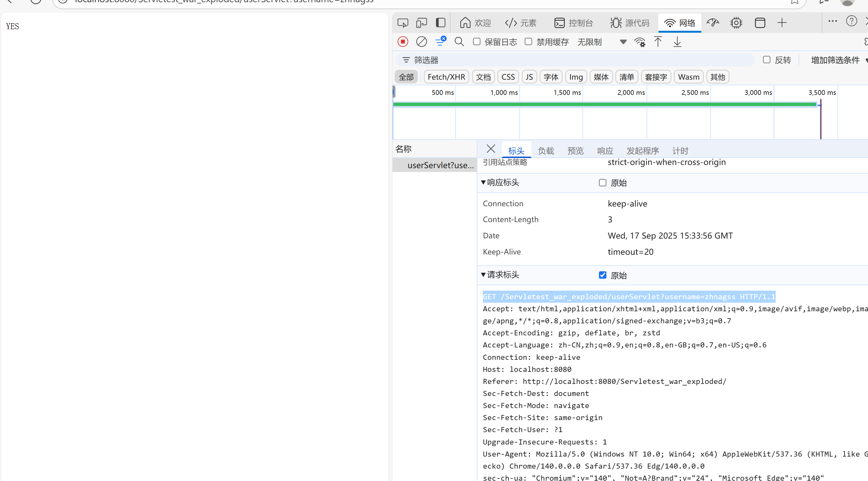Open the 发起程序 details tab
868x481 pixels.
[642, 151]
